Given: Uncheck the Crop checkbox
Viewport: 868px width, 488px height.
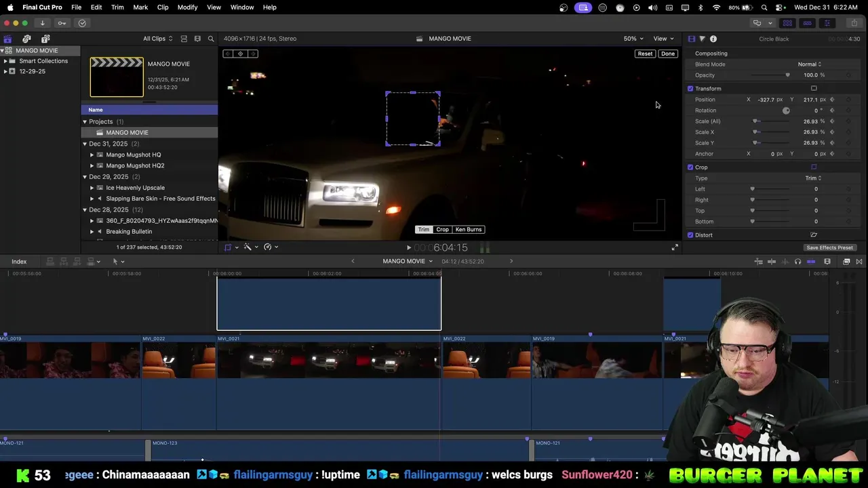Looking at the screenshot, I should point(690,167).
